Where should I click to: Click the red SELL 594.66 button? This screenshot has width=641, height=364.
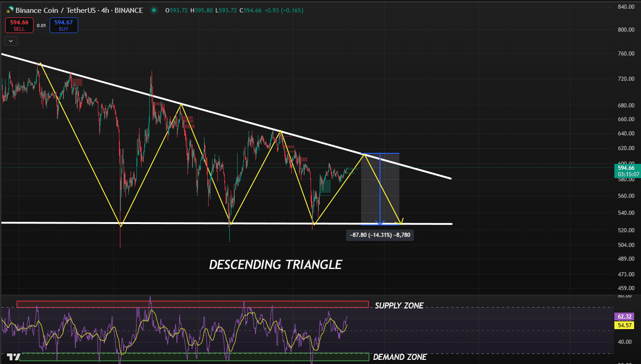19,25
